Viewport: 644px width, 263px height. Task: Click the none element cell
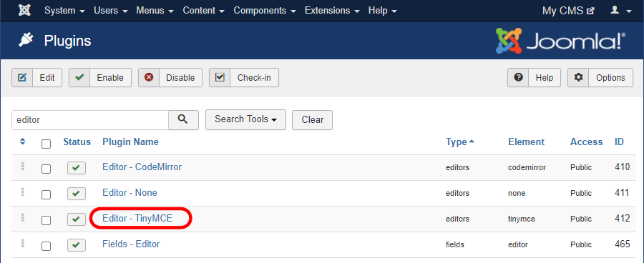(x=517, y=193)
